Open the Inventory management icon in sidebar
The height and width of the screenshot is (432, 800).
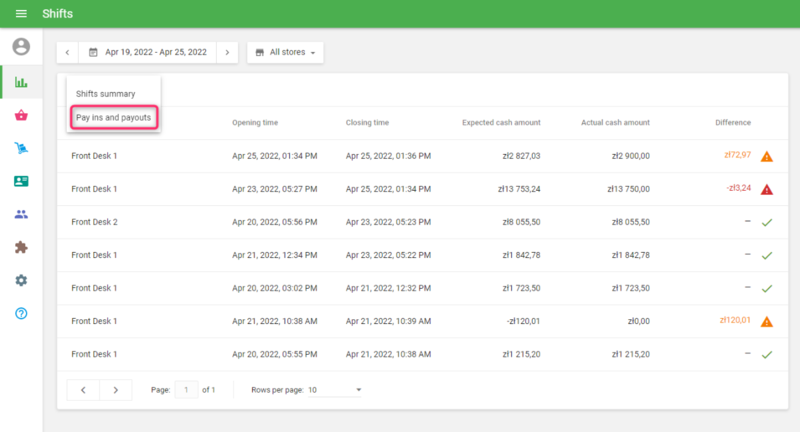(21, 148)
